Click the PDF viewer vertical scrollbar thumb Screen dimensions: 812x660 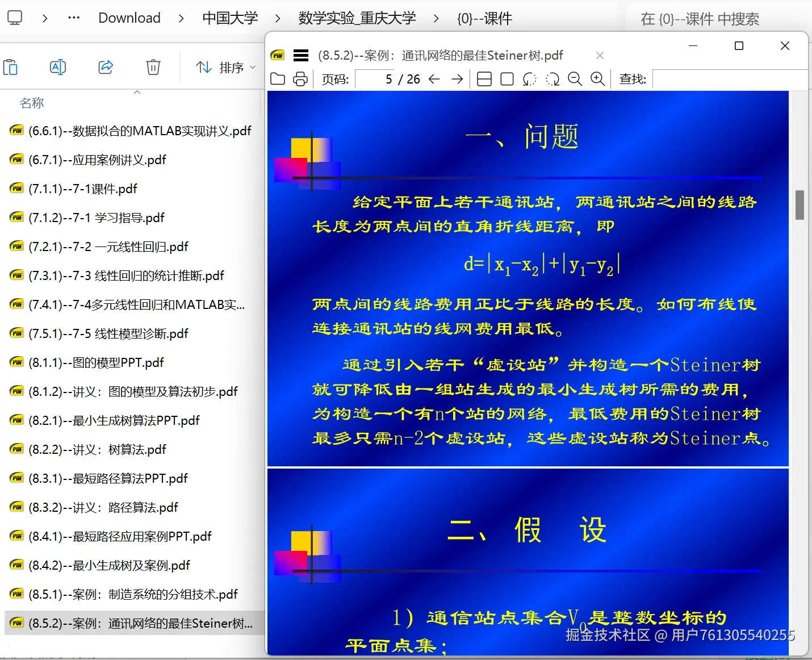(800, 205)
